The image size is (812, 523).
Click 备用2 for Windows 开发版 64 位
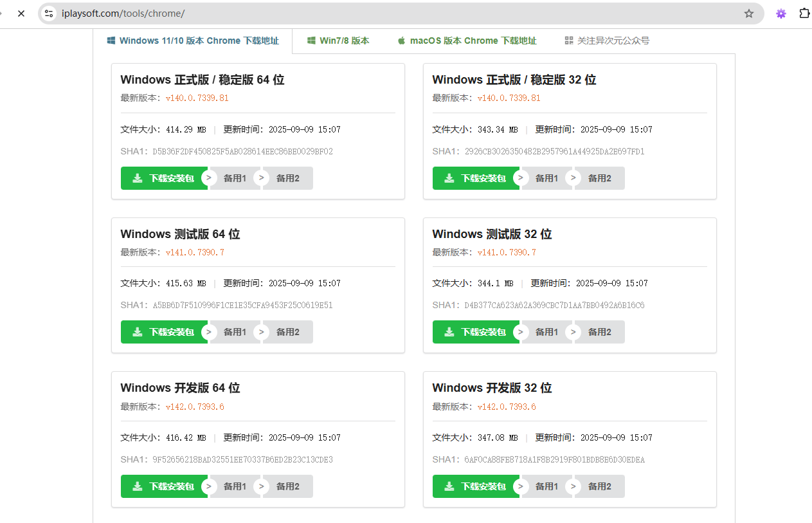pos(287,486)
